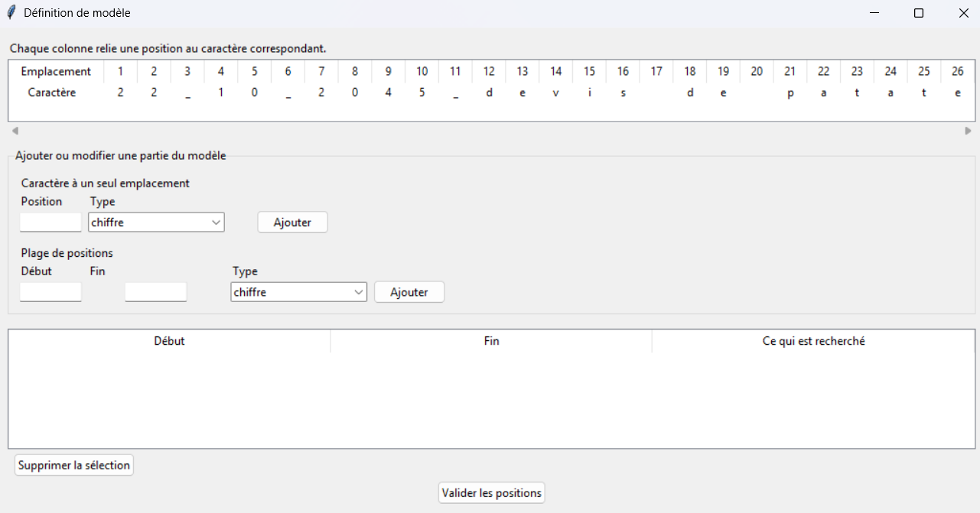Image resolution: width=980 pixels, height=513 pixels.
Task: Select Emplacement column 21
Action: (790, 72)
